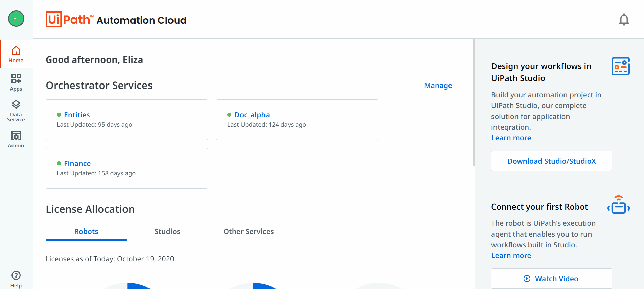Click 'Licenses as of Today' date text
This screenshot has width=644, height=289.
pyautogui.click(x=110, y=259)
